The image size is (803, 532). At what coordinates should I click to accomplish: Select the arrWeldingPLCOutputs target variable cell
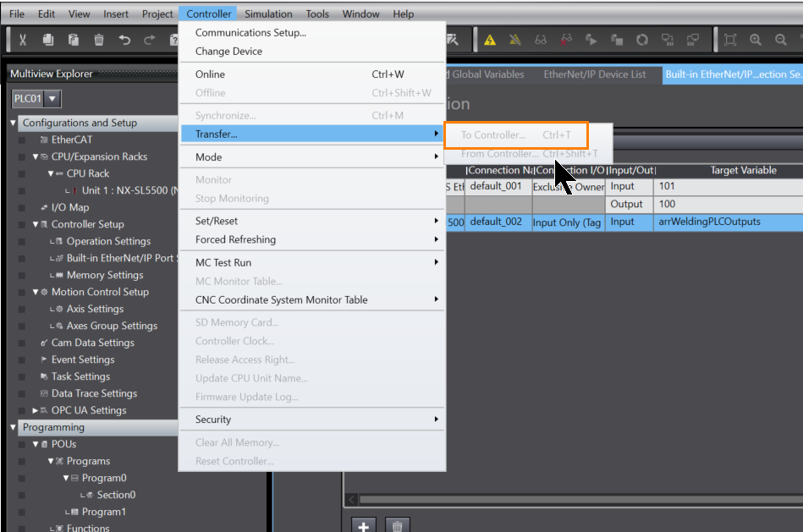728,222
